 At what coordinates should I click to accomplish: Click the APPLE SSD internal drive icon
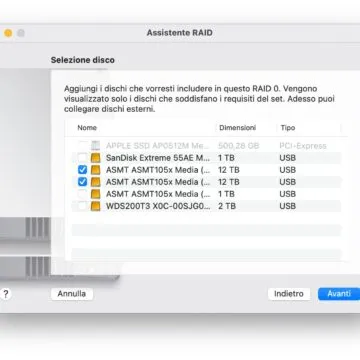(96, 146)
